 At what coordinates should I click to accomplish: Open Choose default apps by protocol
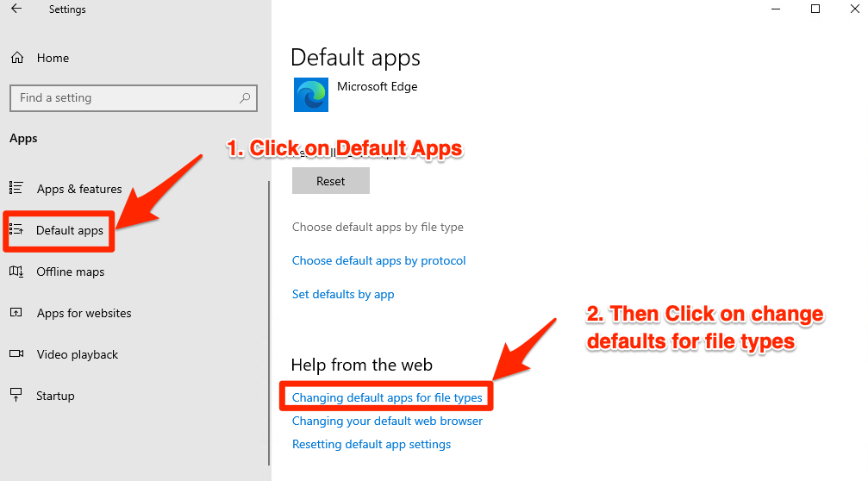point(378,260)
